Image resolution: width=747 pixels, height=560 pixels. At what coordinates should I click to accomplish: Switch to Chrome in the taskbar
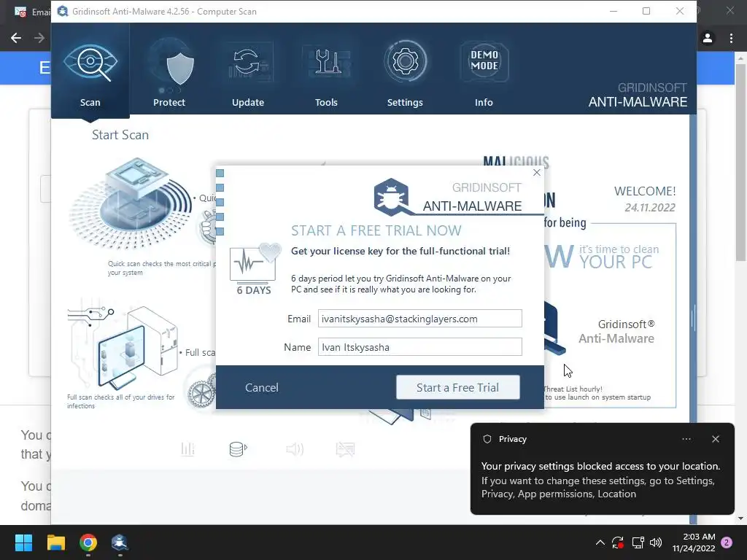tap(88, 542)
